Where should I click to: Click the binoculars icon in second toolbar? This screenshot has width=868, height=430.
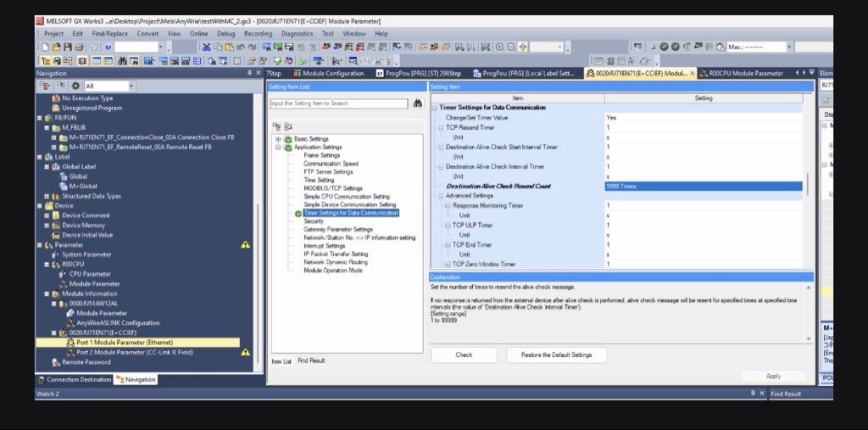point(122,61)
